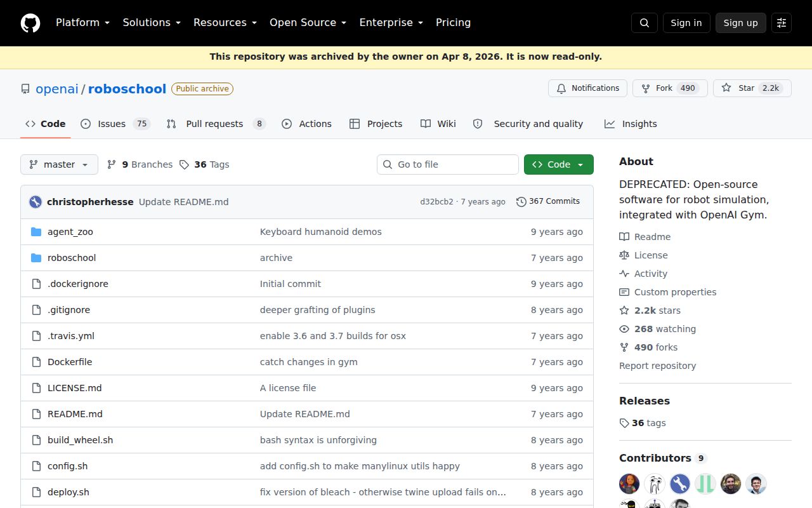Expand the Open Source menu
The width and height of the screenshot is (812, 508).
click(308, 22)
